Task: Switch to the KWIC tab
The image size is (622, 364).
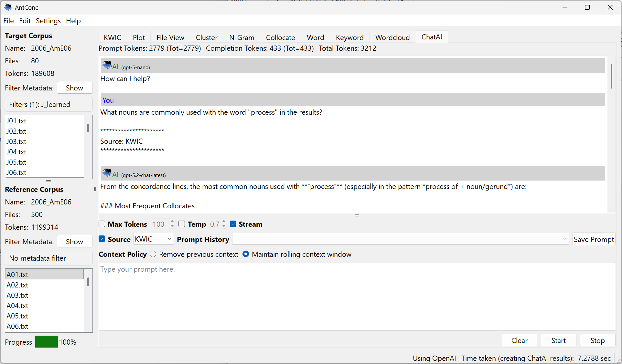Action: click(113, 37)
